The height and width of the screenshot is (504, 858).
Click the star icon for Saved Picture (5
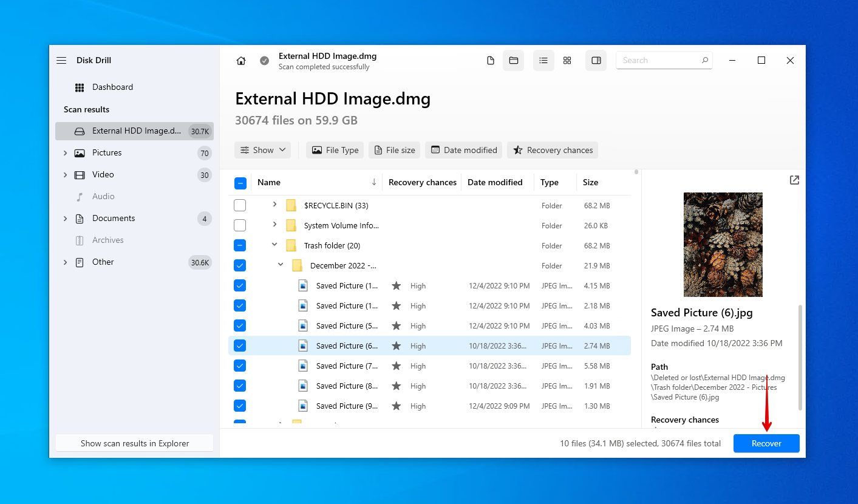(397, 325)
